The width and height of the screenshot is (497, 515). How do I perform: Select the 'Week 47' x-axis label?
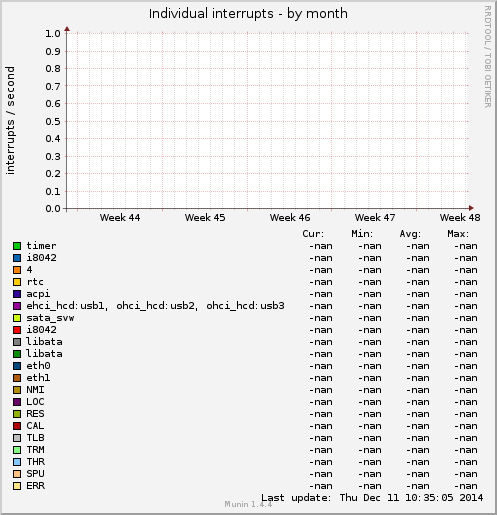[375, 218]
